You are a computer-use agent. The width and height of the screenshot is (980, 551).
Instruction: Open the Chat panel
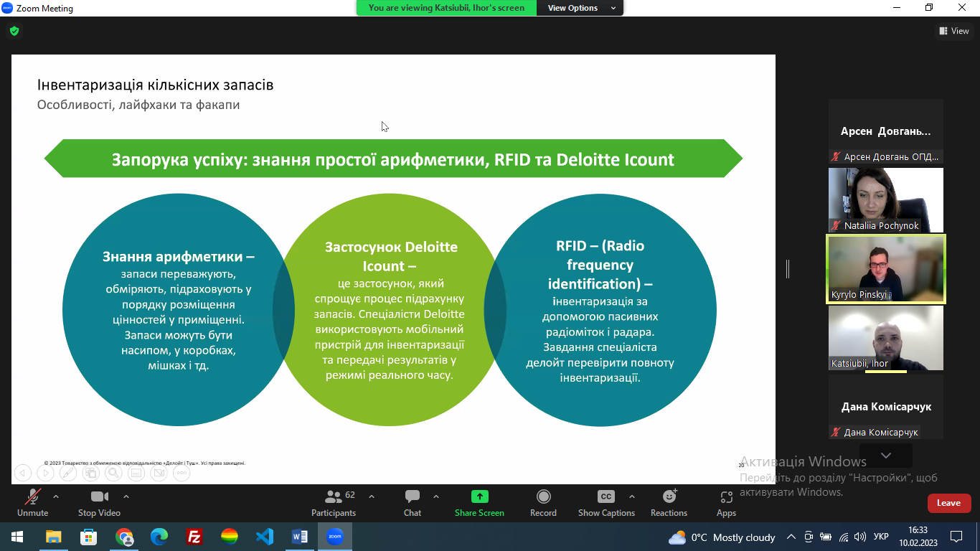point(413,502)
